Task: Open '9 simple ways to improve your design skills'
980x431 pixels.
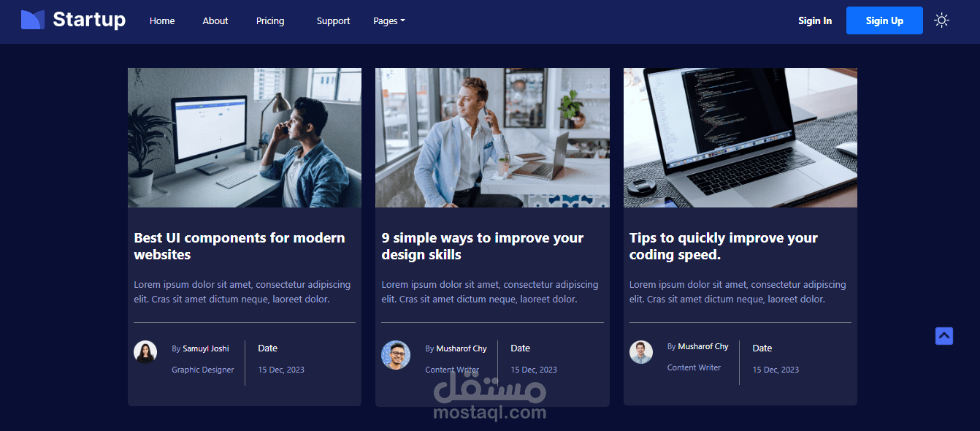Action: tap(483, 246)
